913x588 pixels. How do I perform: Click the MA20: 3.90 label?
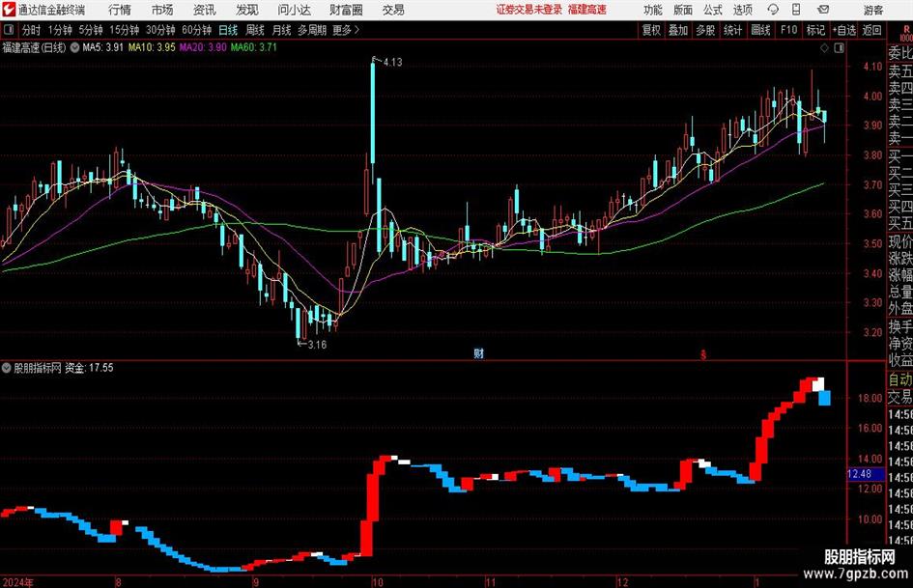point(203,47)
